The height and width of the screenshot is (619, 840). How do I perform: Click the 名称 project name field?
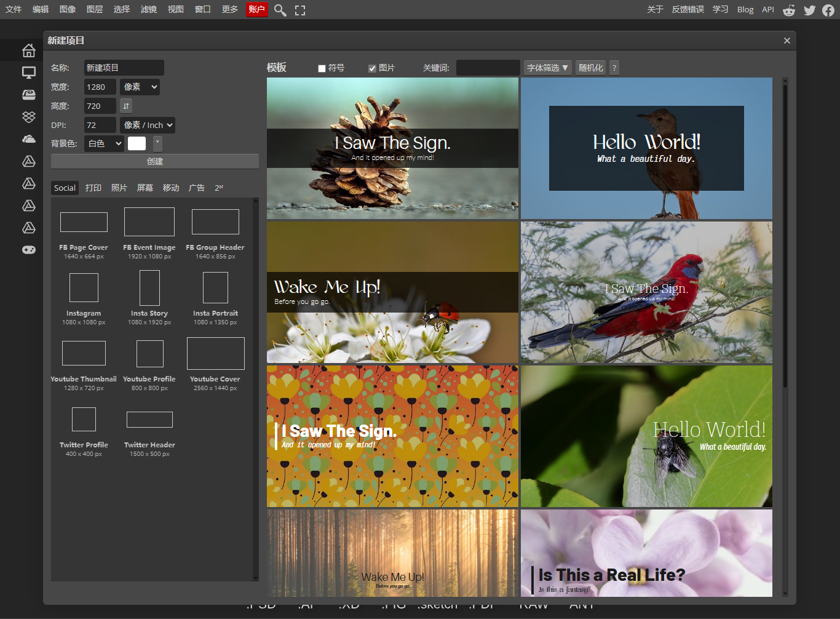pyautogui.click(x=124, y=68)
